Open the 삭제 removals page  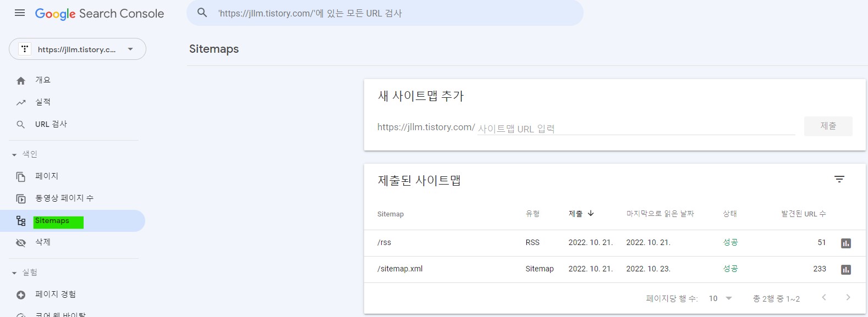43,242
